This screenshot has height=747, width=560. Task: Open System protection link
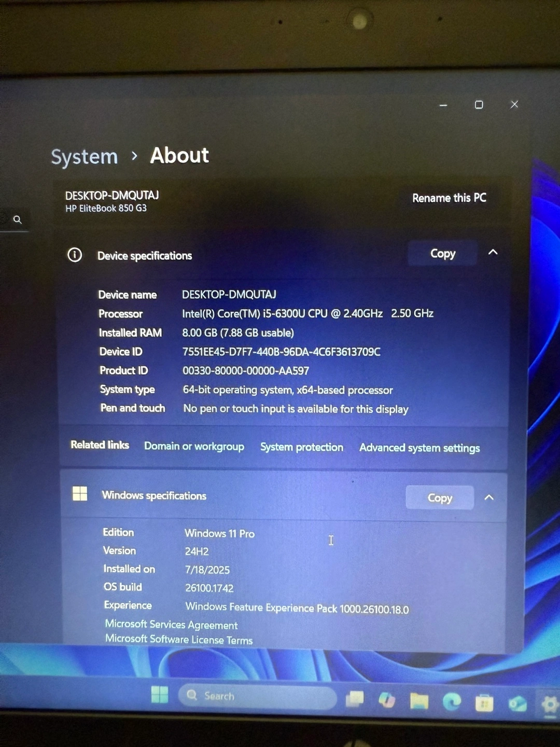(302, 447)
